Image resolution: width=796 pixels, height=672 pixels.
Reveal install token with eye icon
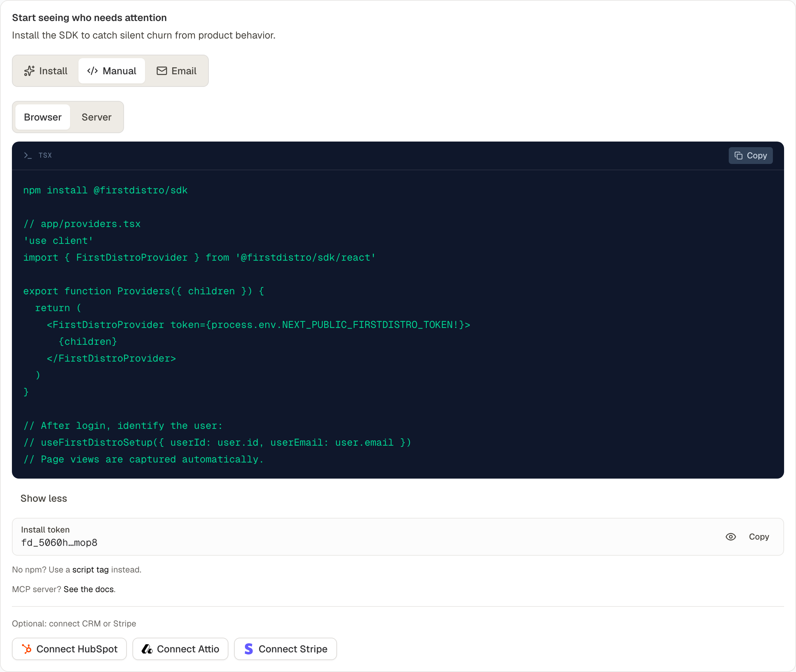pyautogui.click(x=730, y=537)
